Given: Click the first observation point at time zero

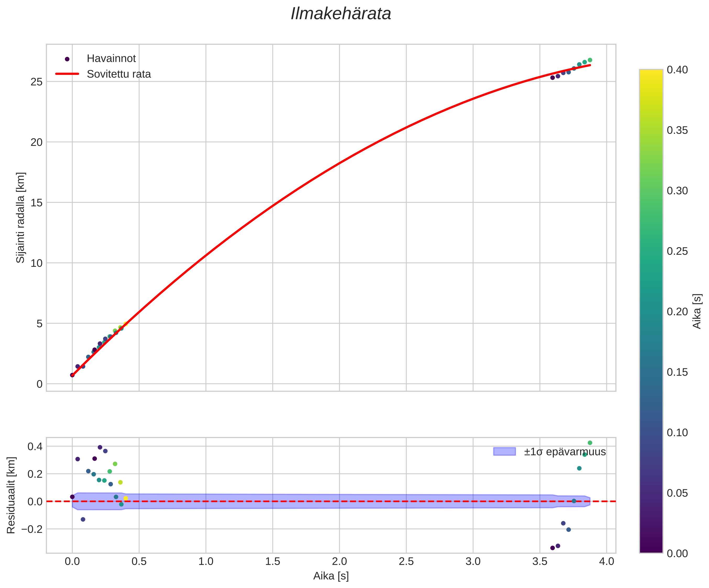Looking at the screenshot, I should (x=72, y=375).
